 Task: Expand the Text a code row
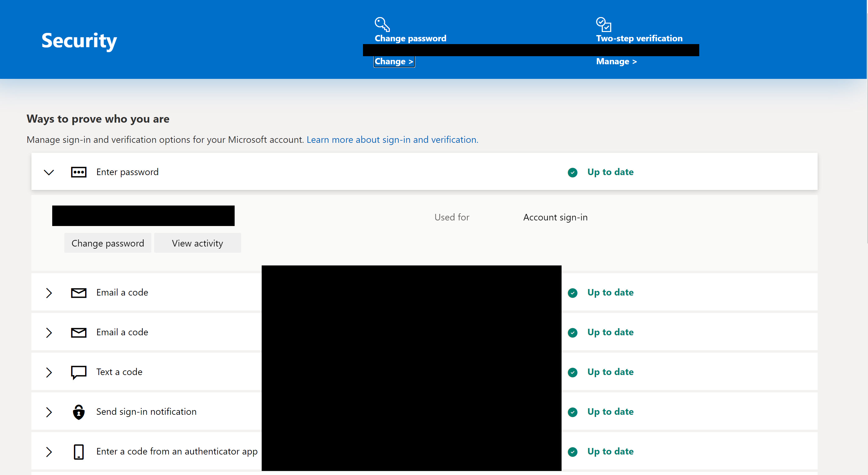point(49,371)
